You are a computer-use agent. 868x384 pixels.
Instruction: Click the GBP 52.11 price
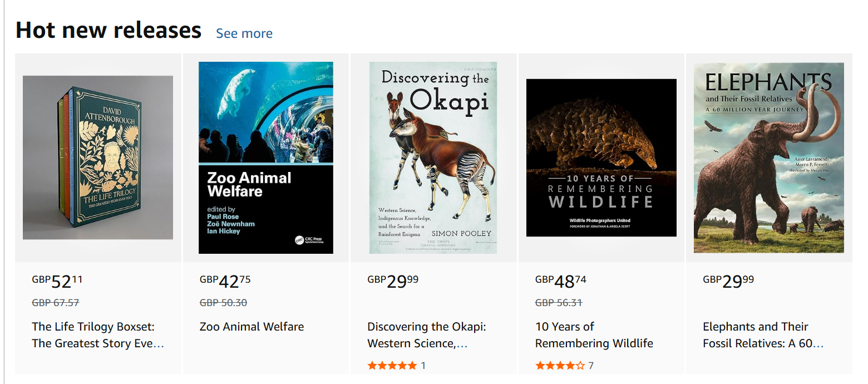tap(57, 282)
